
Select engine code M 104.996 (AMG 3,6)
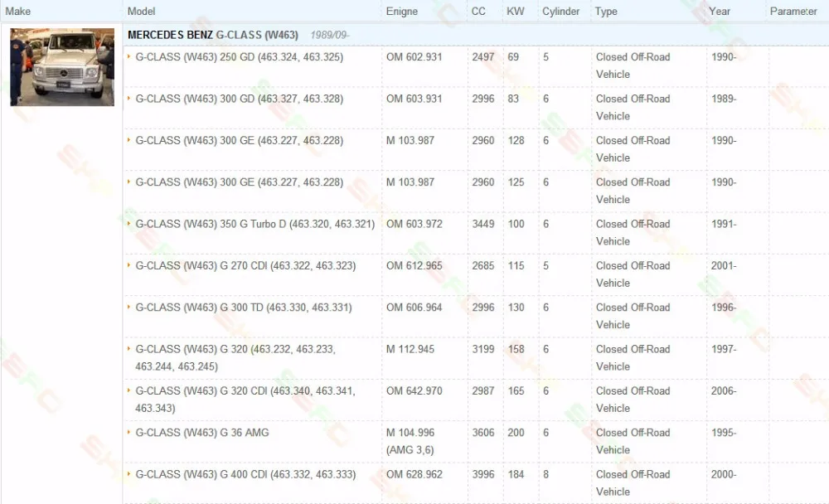[410, 441]
